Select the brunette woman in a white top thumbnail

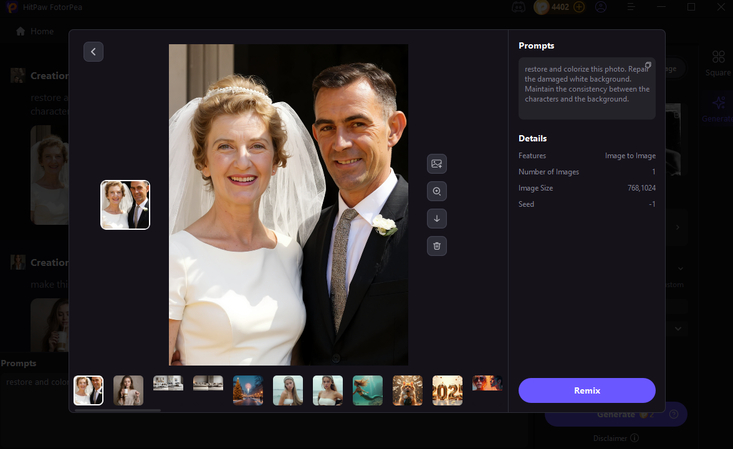coord(328,390)
